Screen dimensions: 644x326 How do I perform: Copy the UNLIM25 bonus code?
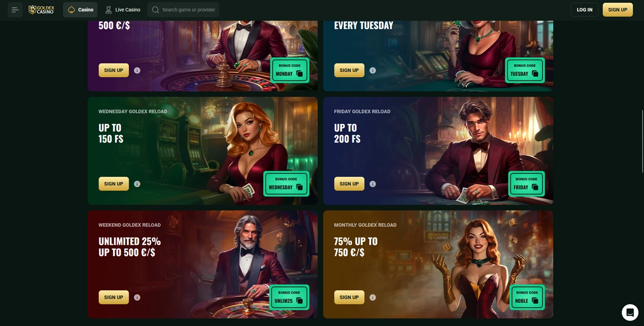(300, 301)
